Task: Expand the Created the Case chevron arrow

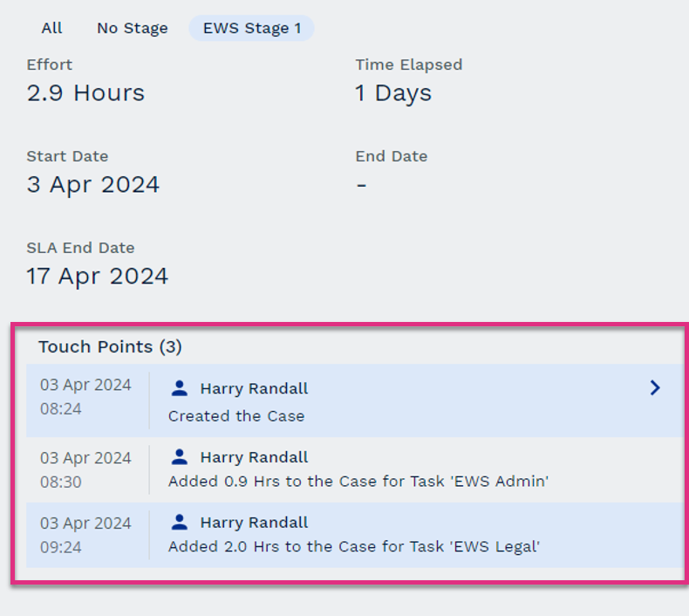Action: (655, 387)
